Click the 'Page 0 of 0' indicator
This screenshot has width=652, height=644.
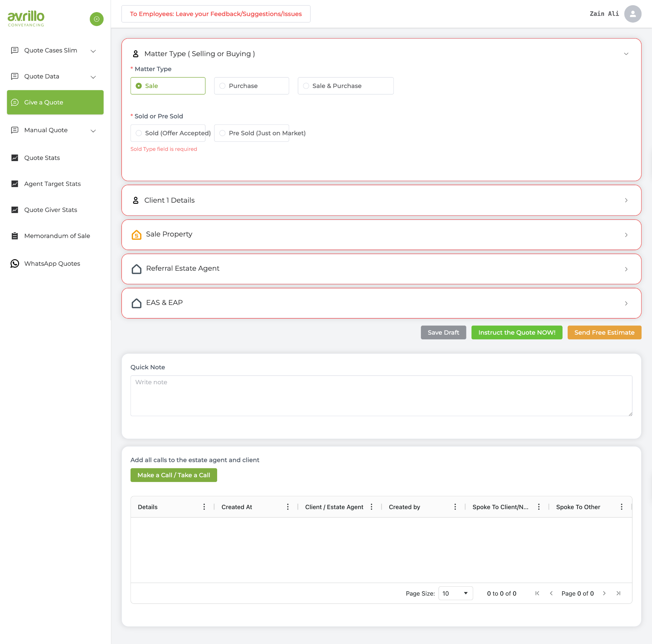pyautogui.click(x=578, y=593)
